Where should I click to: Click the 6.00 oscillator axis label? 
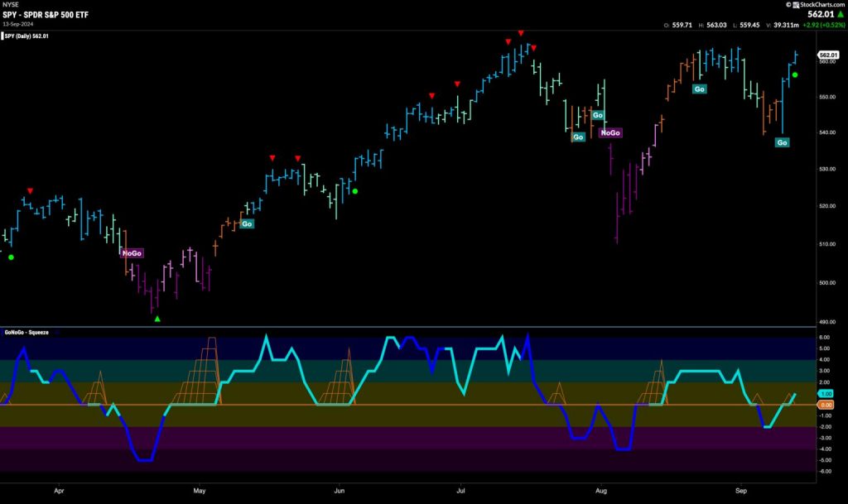pyautogui.click(x=826, y=338)
